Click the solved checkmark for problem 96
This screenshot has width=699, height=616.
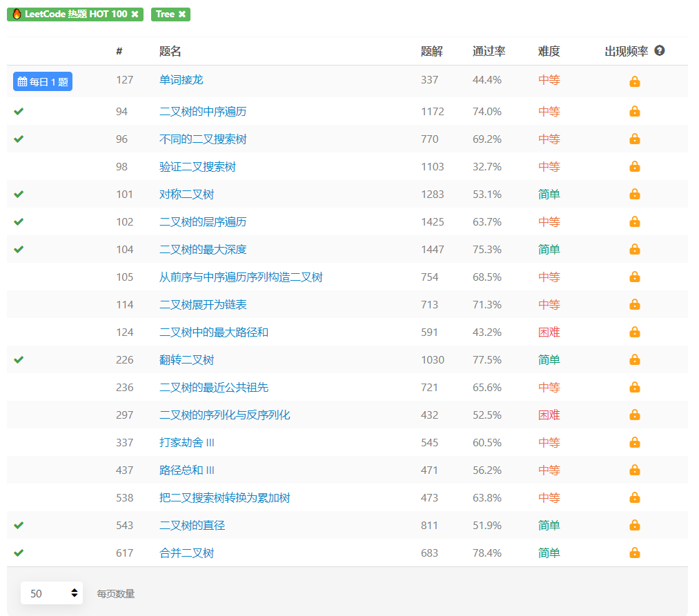[18, 139]
